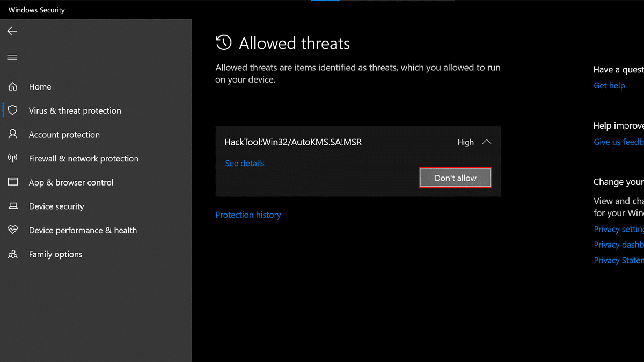
Task: Click the Family options people icon
Action: tap(13, 254)
